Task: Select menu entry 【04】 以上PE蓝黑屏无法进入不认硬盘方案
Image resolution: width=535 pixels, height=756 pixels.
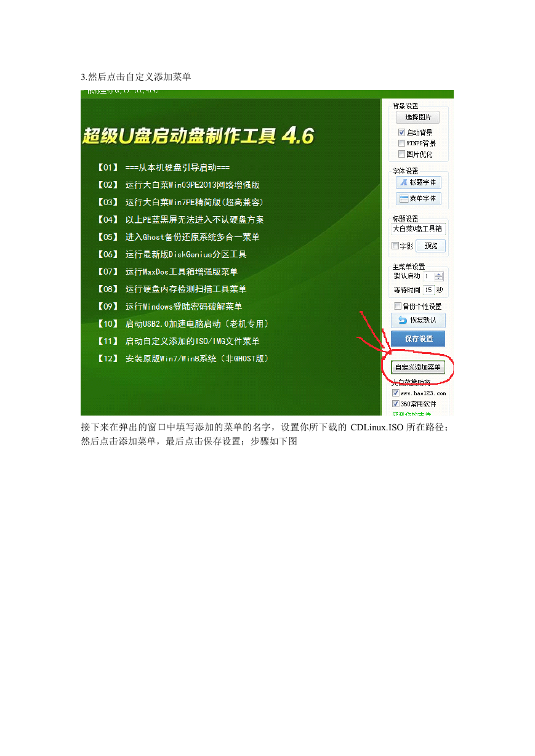Action: point(179,219)
